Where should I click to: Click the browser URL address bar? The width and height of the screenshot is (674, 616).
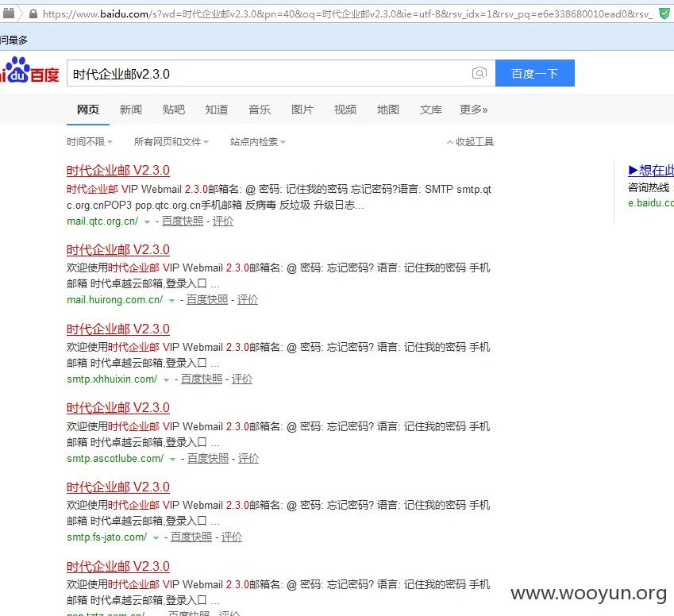pos(347,14)
